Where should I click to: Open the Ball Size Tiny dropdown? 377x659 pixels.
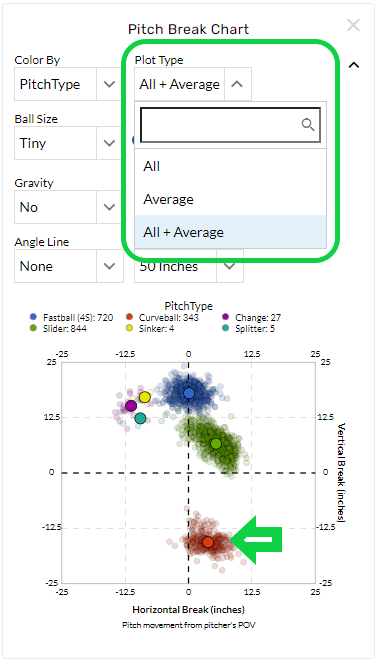coord(69,143)
